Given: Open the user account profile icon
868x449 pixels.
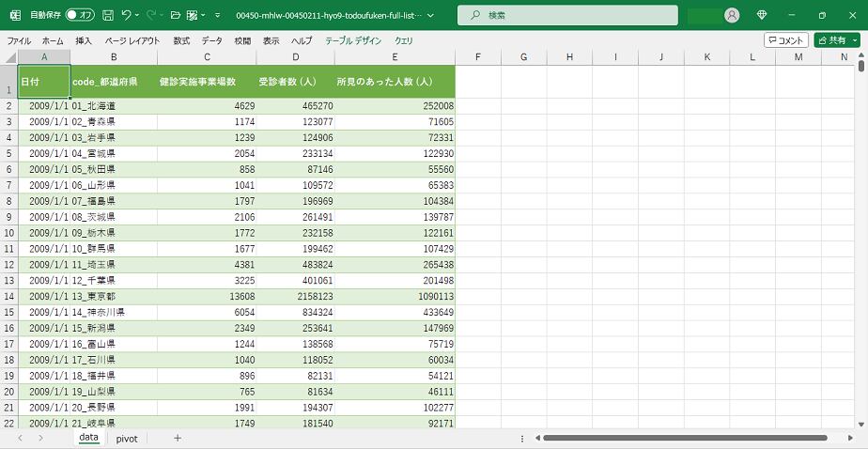Looking at the screenshot, I should click(732, 15).
